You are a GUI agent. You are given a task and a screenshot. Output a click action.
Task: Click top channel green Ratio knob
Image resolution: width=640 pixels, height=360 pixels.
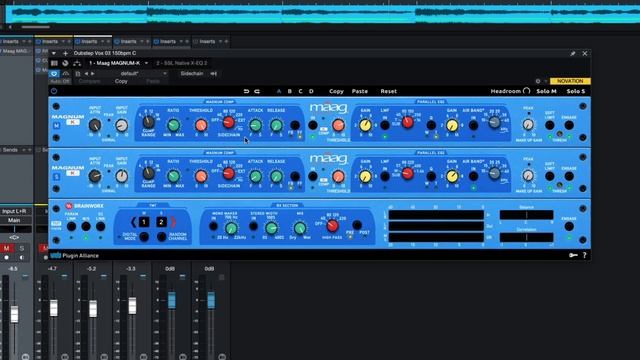(x=173, y=125)
